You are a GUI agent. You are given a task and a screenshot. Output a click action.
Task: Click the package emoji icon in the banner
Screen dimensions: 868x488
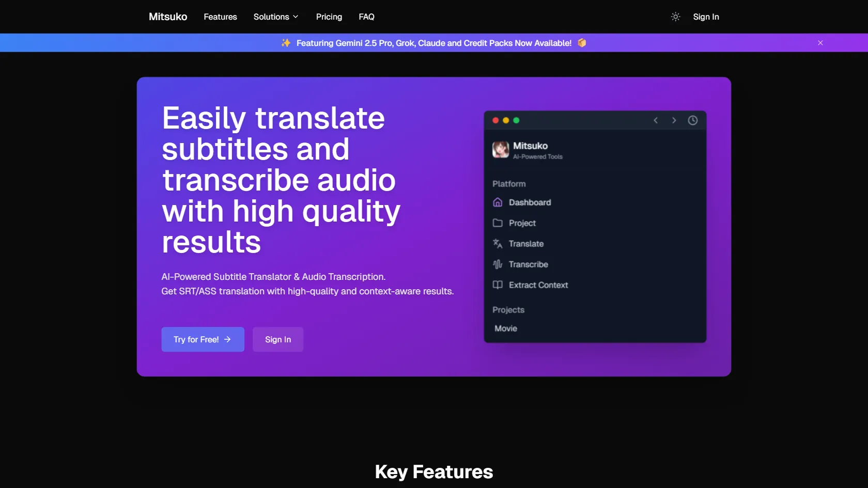(582, 43)
